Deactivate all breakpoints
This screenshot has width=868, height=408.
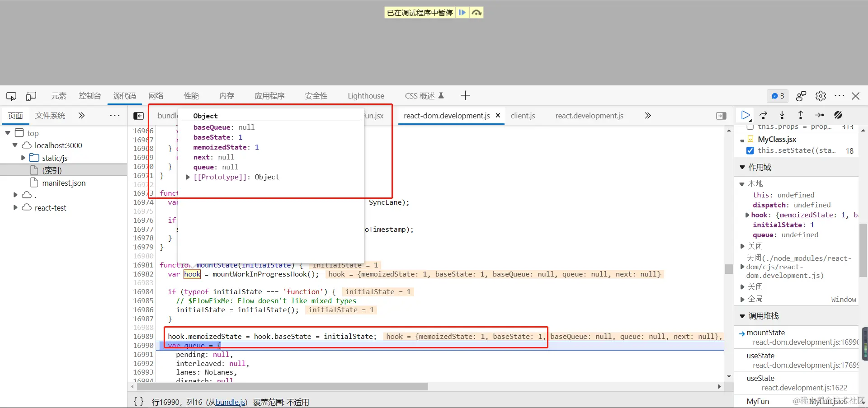point(838,115)
